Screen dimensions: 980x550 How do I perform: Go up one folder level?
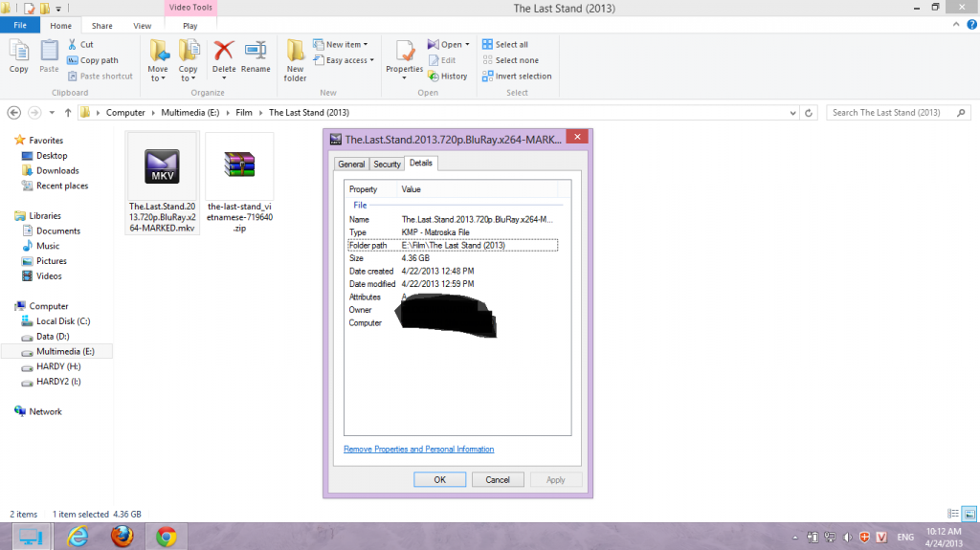click(68, 113)
